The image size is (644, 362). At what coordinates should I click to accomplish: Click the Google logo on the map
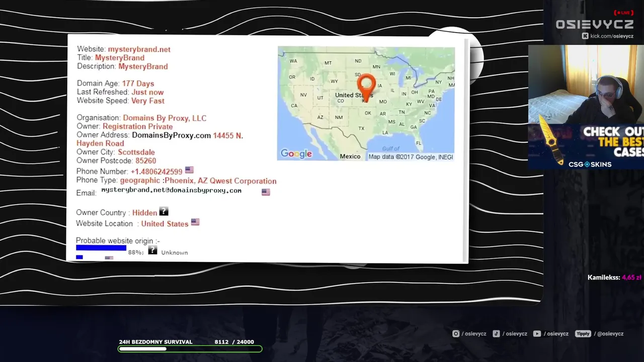(296, 154)
